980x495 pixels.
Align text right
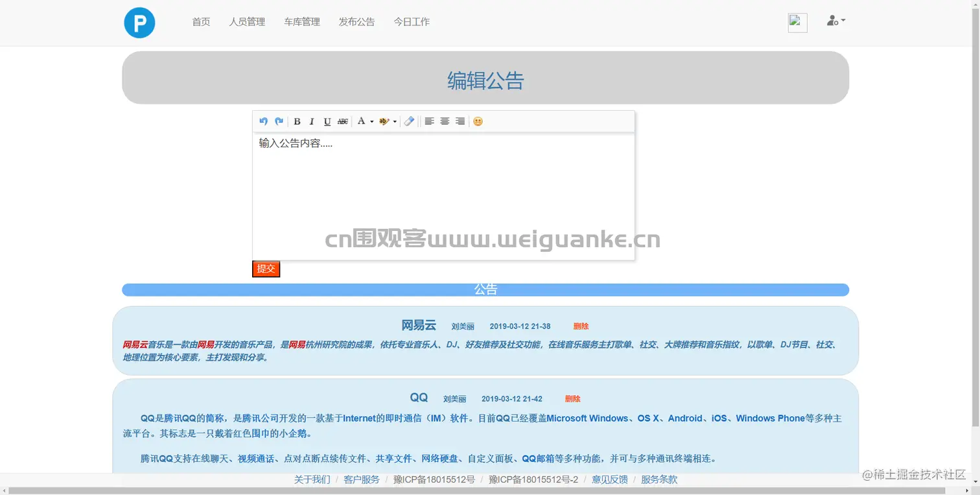460,121
